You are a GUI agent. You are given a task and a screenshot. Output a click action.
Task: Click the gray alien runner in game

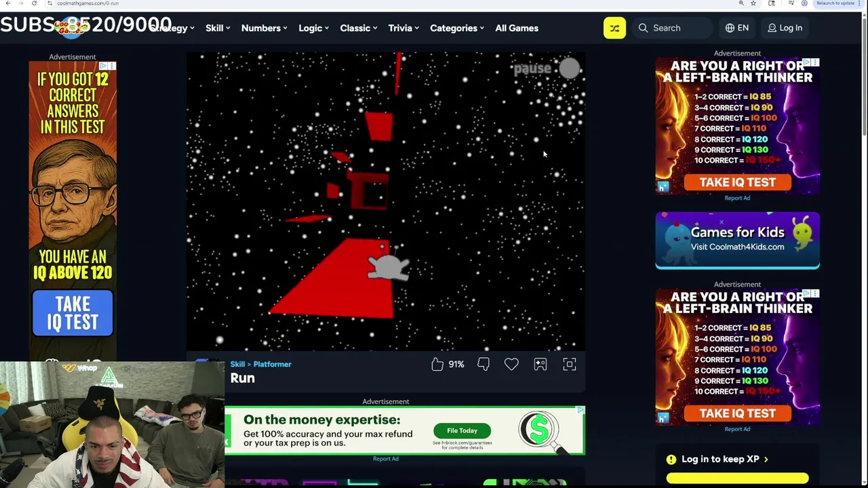pos(388,267)
